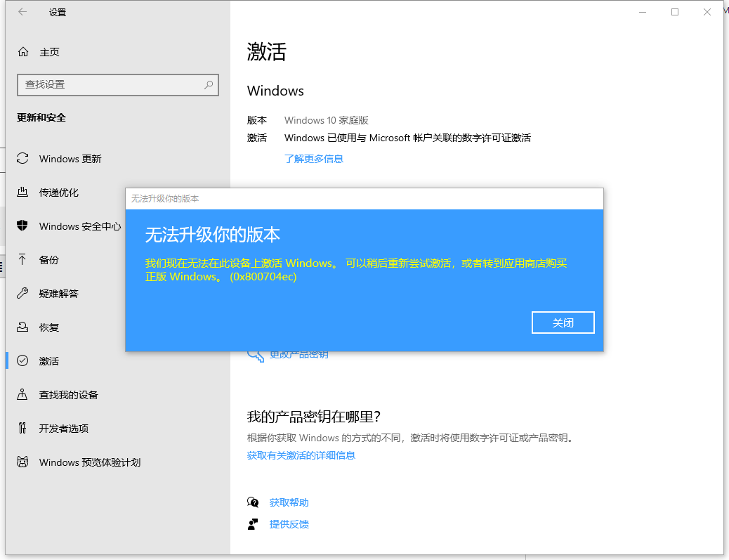The height and width of the screenshot is (560, 729).
Task: Click the 获取帮助 chat bubble icon
Action: pos(253,502)
